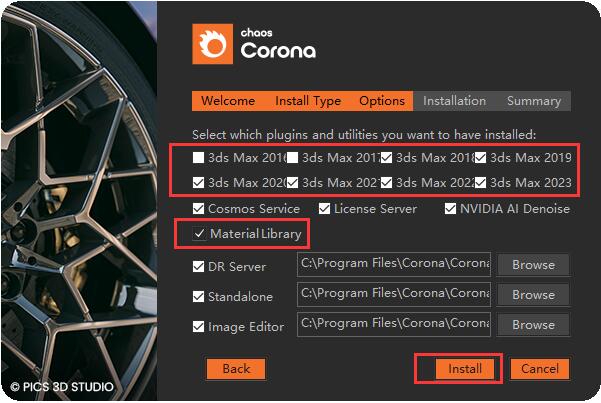The image size is (601, 403).
Task: Toggle the NVIDIA AI Denoise checkbox
Action: click(x=450, y=209)
